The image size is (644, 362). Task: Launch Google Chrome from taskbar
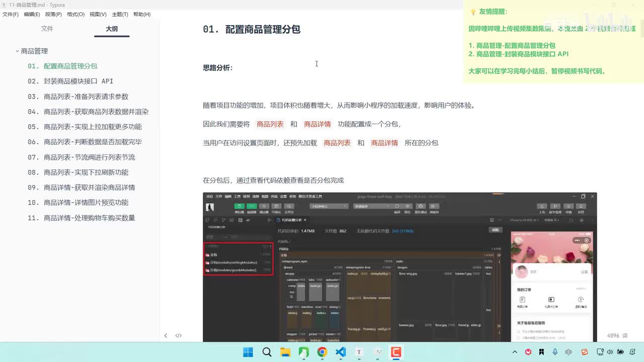tap(322, 352)
